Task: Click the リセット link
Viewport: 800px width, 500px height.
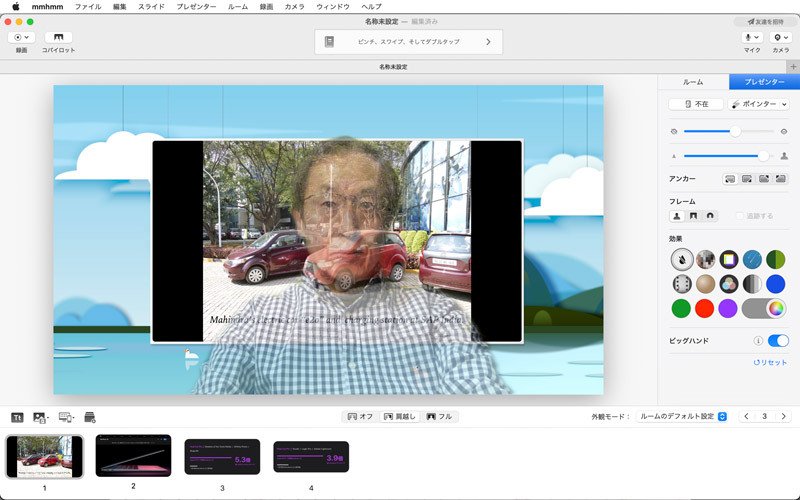Action: (770, 362)
